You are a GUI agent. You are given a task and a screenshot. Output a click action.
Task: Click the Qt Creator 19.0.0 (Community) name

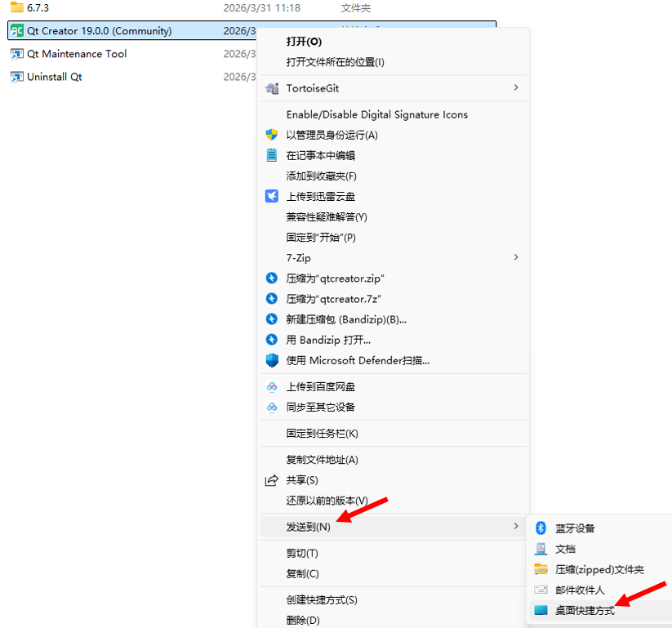tap(99, 31)
